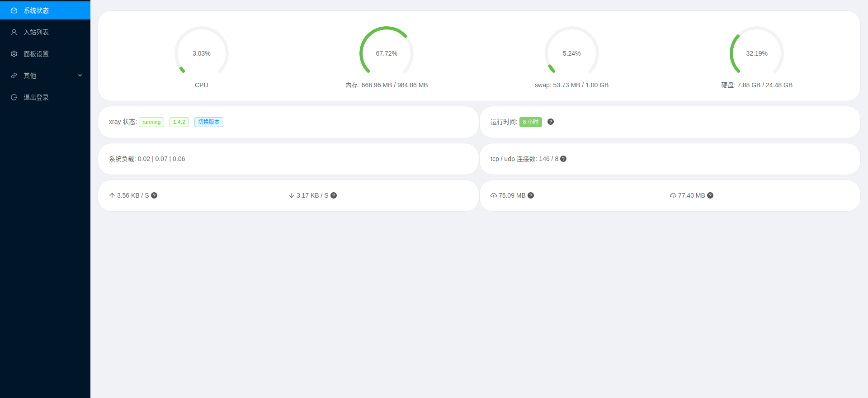Click the cloud upload total traffic icon
The width and height of the screenshot is (868, 398).
494,195
